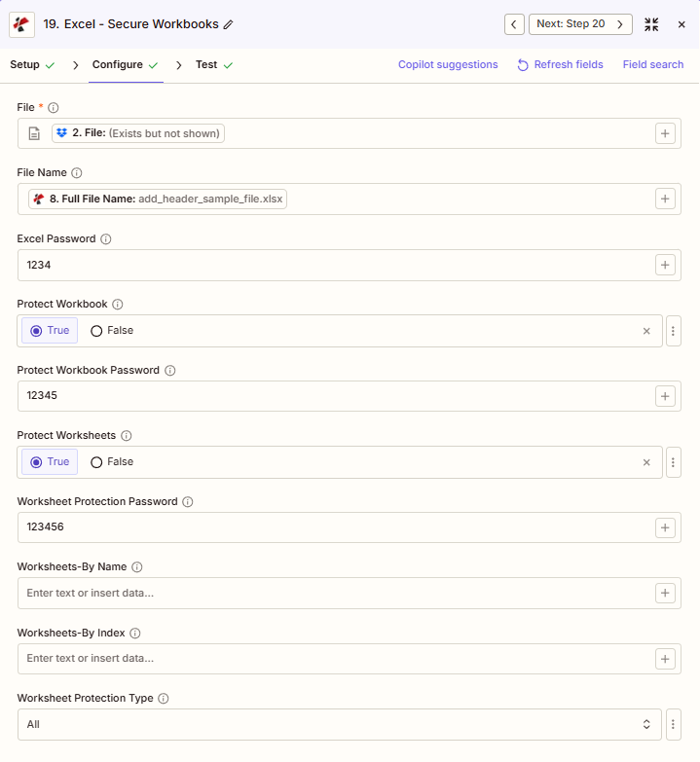Switch to the Test tab

click(x=214, y=64)
